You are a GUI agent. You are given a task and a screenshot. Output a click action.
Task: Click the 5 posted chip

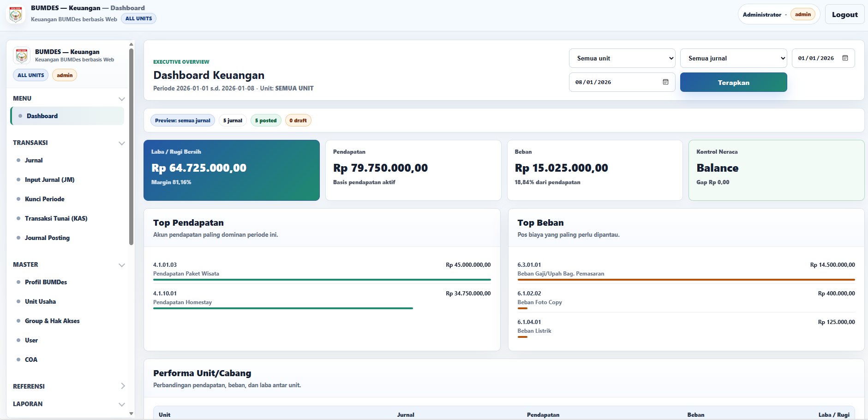point(266,120)
